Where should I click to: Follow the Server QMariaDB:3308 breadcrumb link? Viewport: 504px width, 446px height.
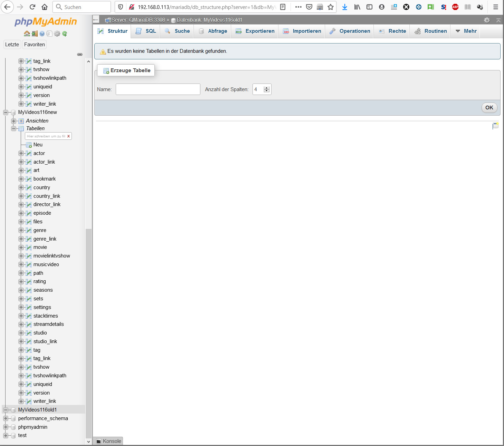(x=138, y=20)
